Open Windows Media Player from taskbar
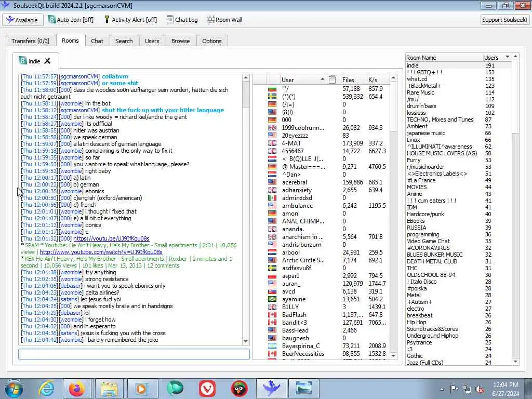This screenshot has height=399, width=532. pos(141,389)
